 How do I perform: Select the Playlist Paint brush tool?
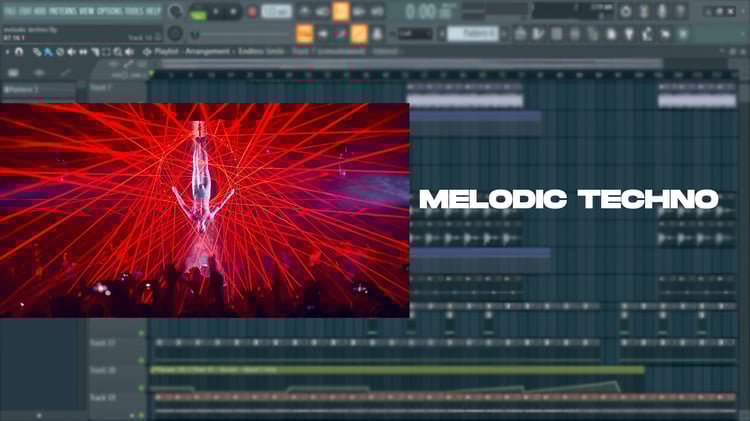pos(48,52)
